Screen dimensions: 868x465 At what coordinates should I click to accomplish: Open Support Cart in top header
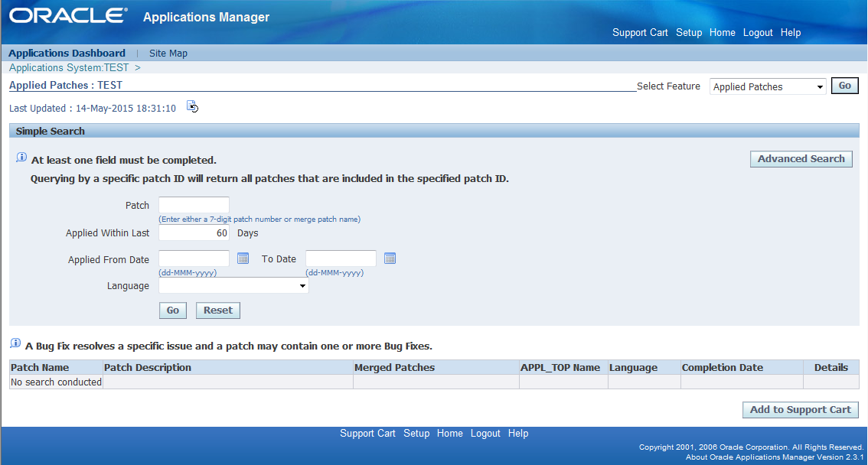pyautogui.click(x=640, y=33)
